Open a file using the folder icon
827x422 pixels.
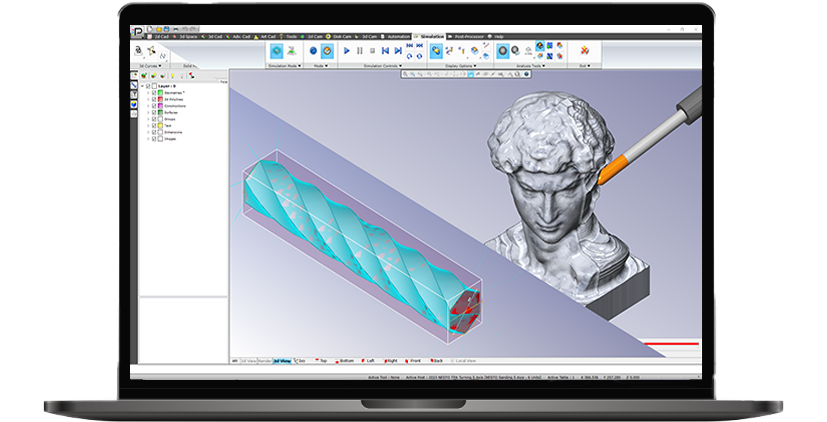click(x=159, y=29)
